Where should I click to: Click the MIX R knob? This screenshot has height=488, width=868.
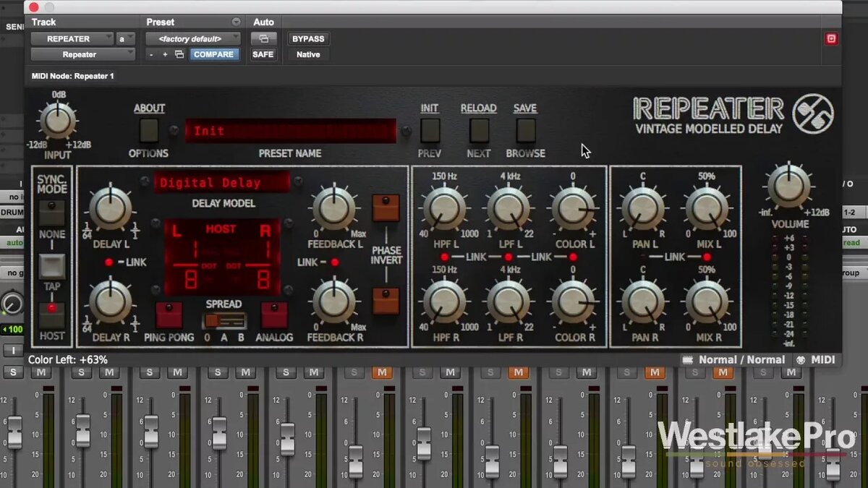click(706, 301)
